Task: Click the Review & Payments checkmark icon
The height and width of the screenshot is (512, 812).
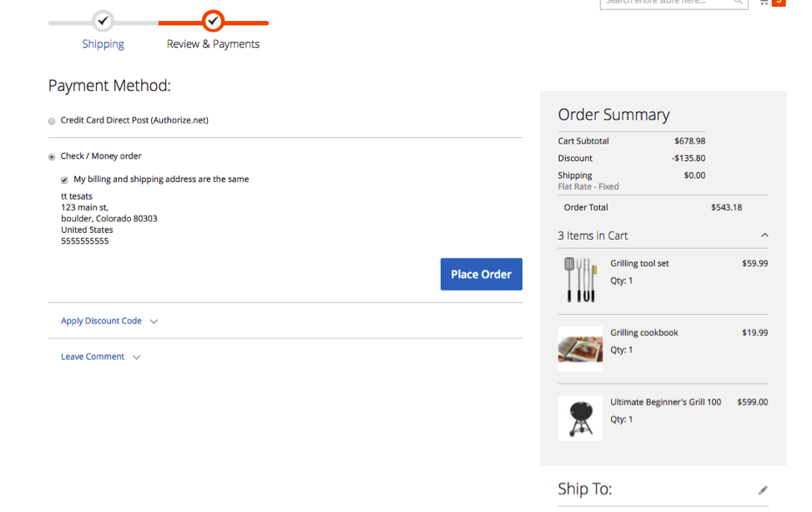Action: tap(214, 22)
